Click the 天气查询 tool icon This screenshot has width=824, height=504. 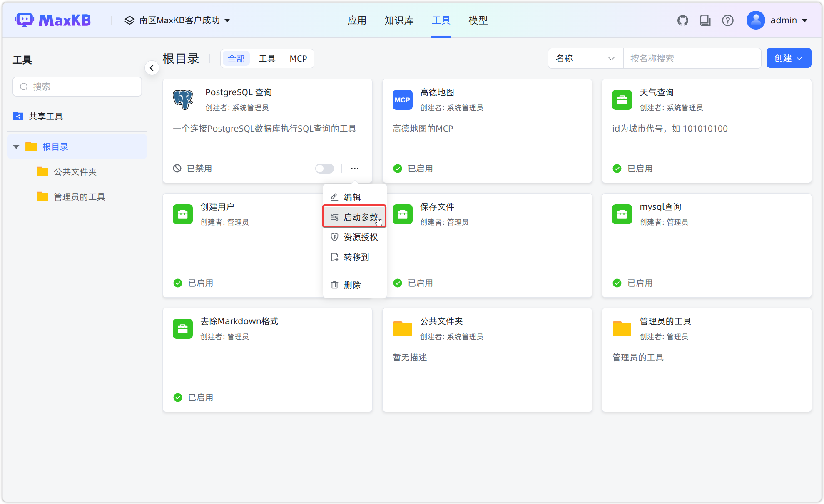point(622,100)
